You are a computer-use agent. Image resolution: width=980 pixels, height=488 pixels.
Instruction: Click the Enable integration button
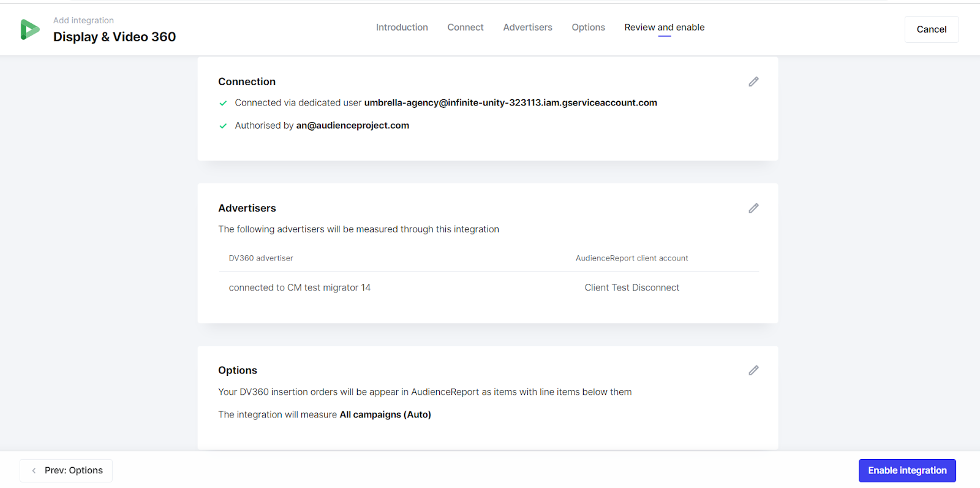907,470
